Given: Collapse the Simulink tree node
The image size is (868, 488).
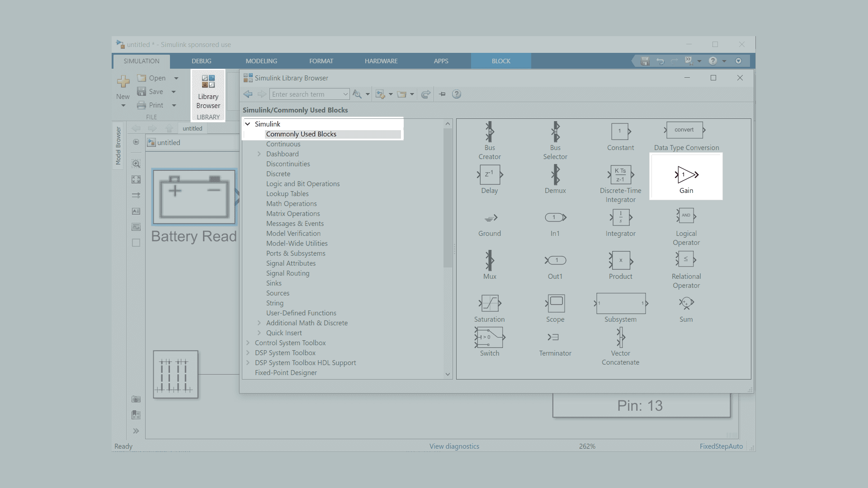Looking at the screenshot, I should click(248, 124).
